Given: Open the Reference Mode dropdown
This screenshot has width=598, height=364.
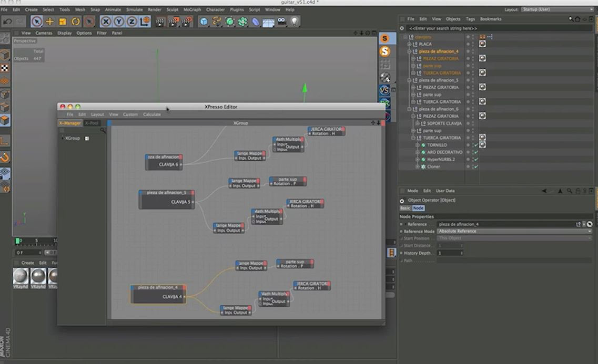Looking at the screenshot, I should 514,231.
